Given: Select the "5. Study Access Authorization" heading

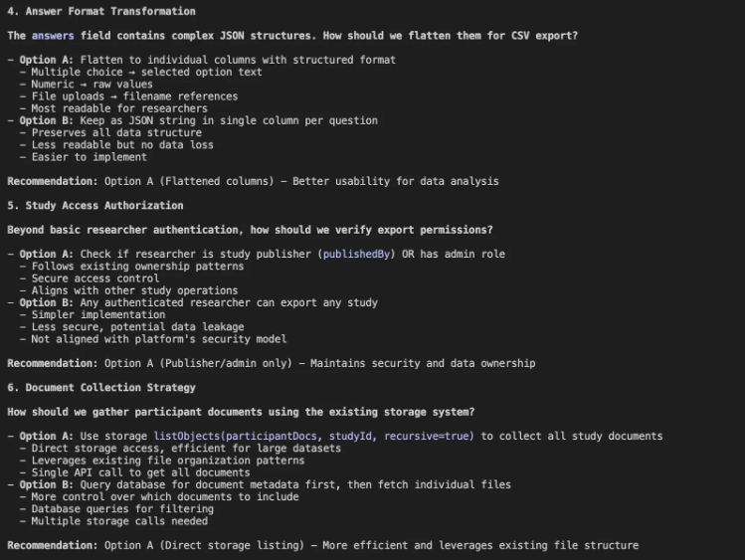Looking at the screenshot, I should tap(95, 205).
